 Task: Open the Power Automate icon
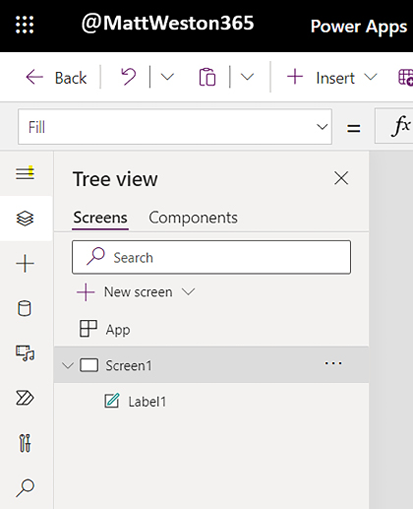(x=25, y=398)
